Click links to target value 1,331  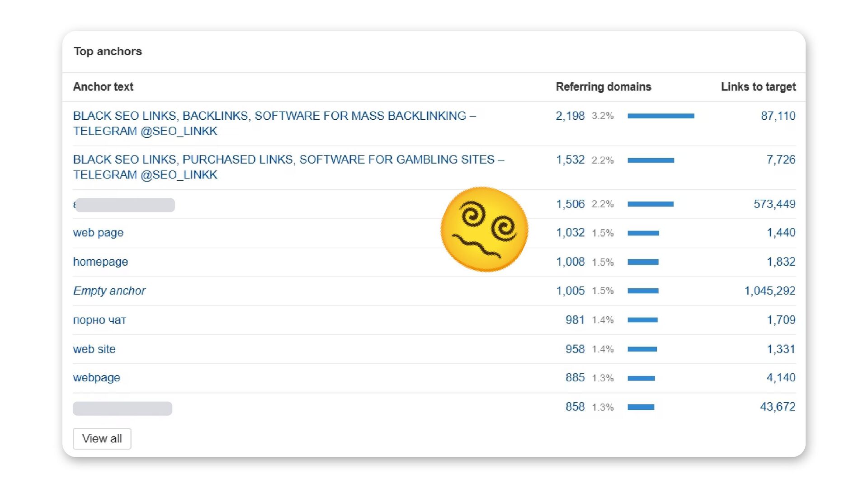(x=781, y=349)
